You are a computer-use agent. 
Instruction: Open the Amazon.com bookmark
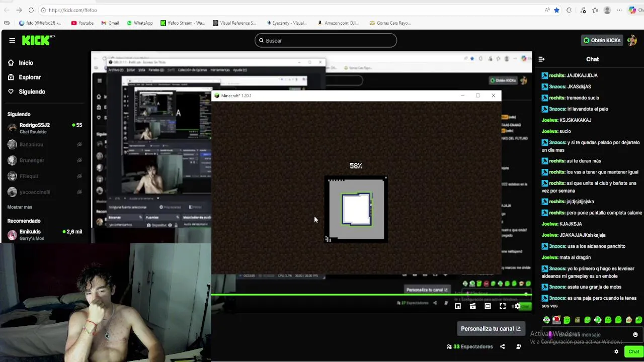coord(338,23)
